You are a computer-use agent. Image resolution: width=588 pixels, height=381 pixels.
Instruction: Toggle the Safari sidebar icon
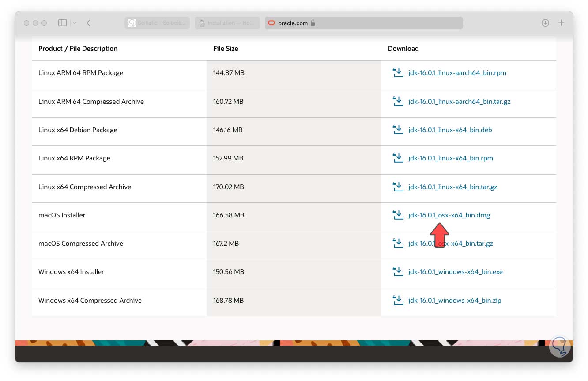click(62, 23)
